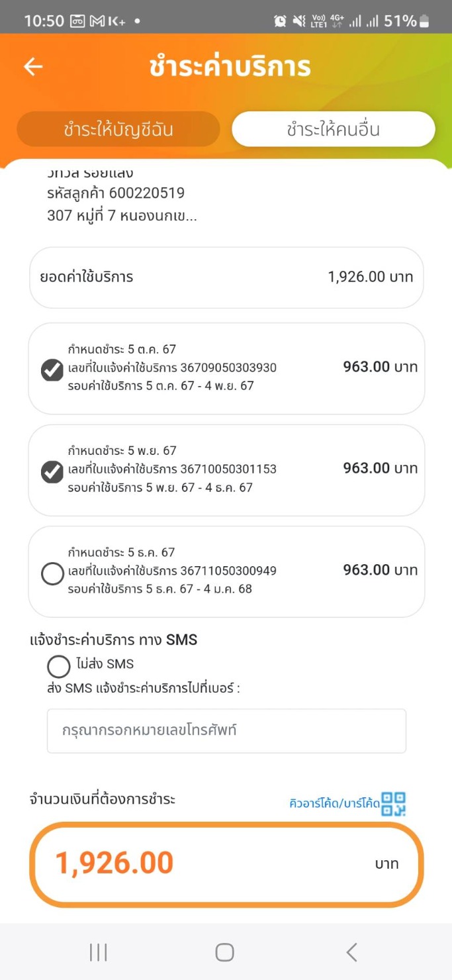Click the คิวอาร์โค้ด/บาร์โค้ด link text
This screenshot has width=452, height=980.
point(334,804)
